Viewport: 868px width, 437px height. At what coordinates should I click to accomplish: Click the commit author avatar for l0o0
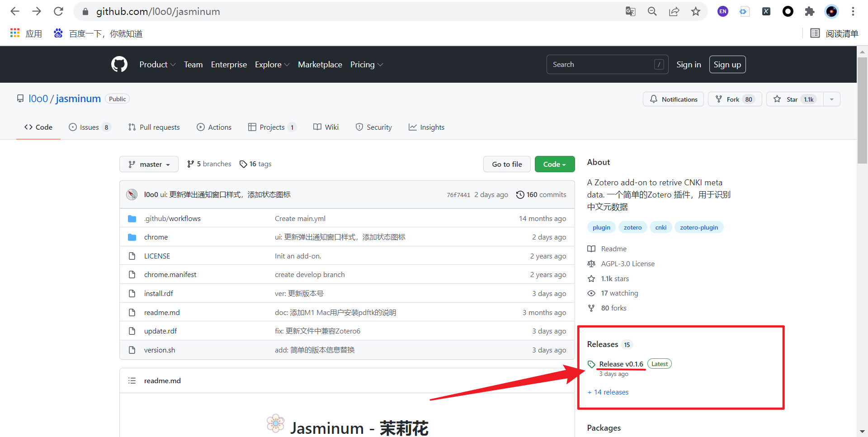point(132,194)
